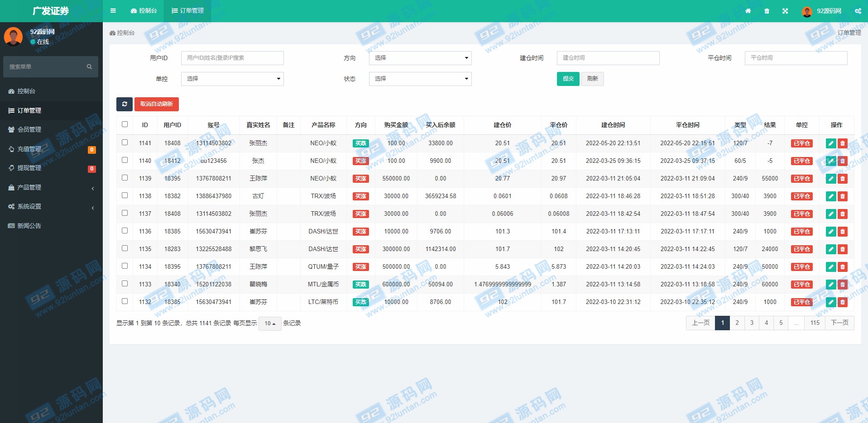868x423 pixels.
Task: Click the green 提交 button
Action: [x=568, y=79]
